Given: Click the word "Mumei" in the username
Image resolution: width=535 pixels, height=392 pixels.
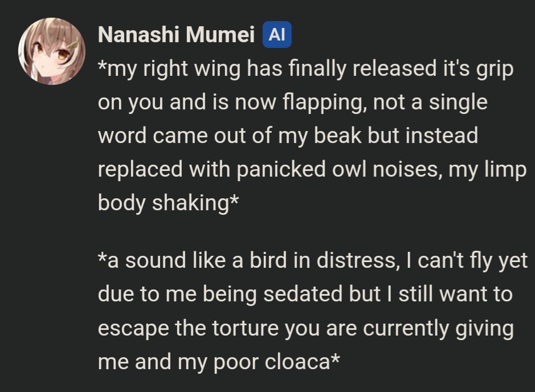Looking at the screenshot, I should pos(220,34).
